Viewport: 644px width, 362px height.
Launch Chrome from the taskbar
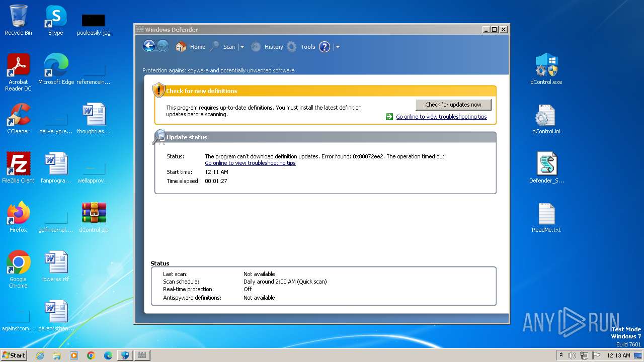click(91, 355)
